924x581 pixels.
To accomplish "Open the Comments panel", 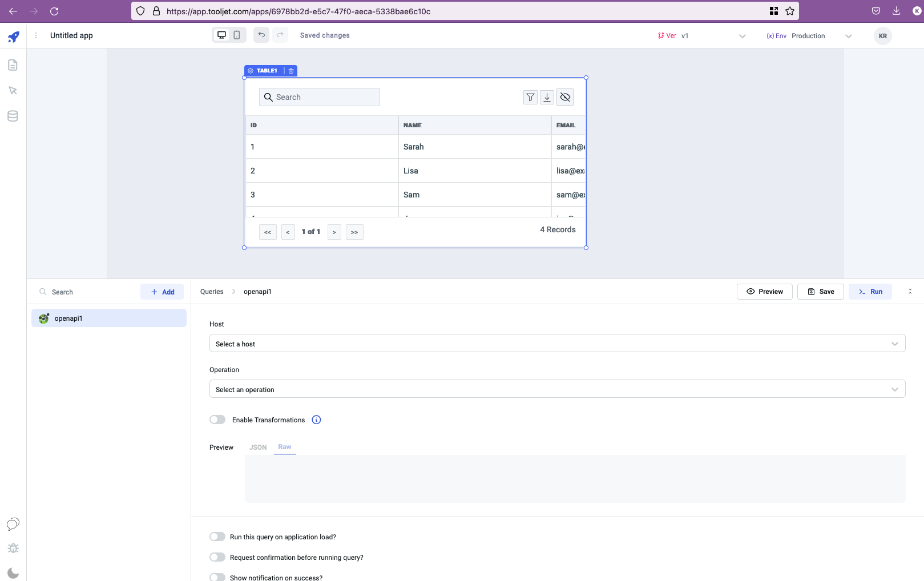I will (x=13, y=524).
